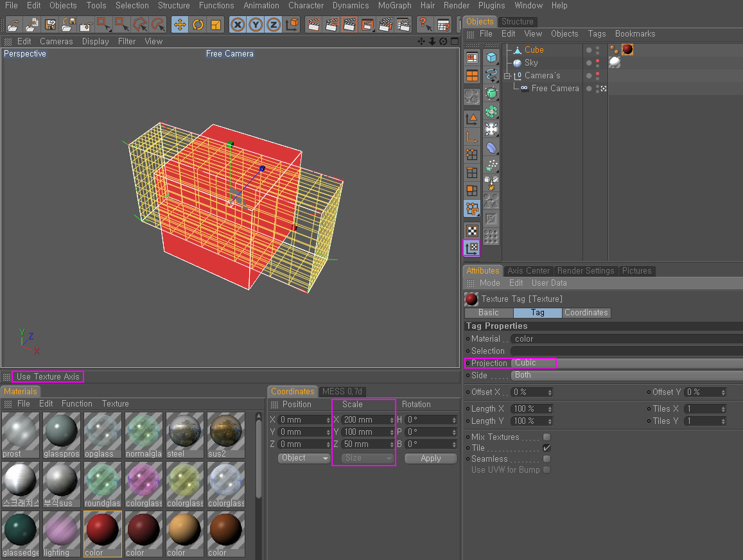Image resolution: width=743 pixels, height=560 pixels.
Task: Open the MoGraph menu
Action: [394, 5]
